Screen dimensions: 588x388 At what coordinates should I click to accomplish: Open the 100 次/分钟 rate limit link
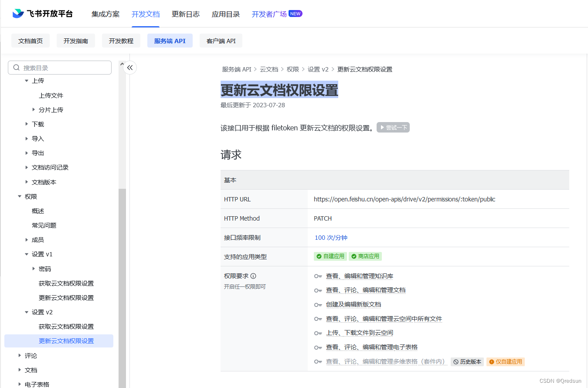331,238
